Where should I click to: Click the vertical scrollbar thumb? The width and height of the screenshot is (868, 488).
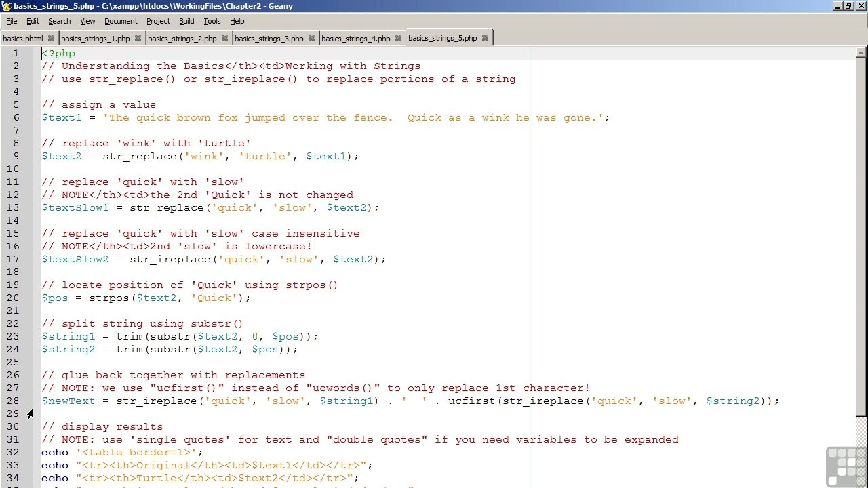coord(861,237)
